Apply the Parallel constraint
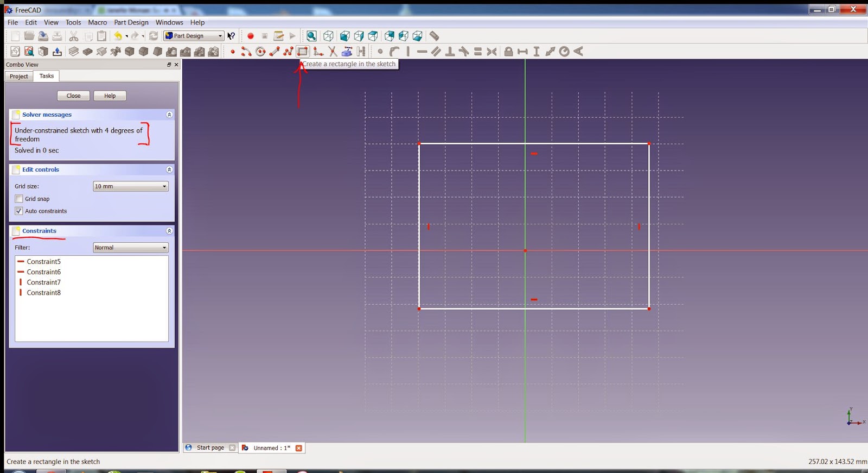Viewport: 868px width, 473px height. (x=436, y=52)
